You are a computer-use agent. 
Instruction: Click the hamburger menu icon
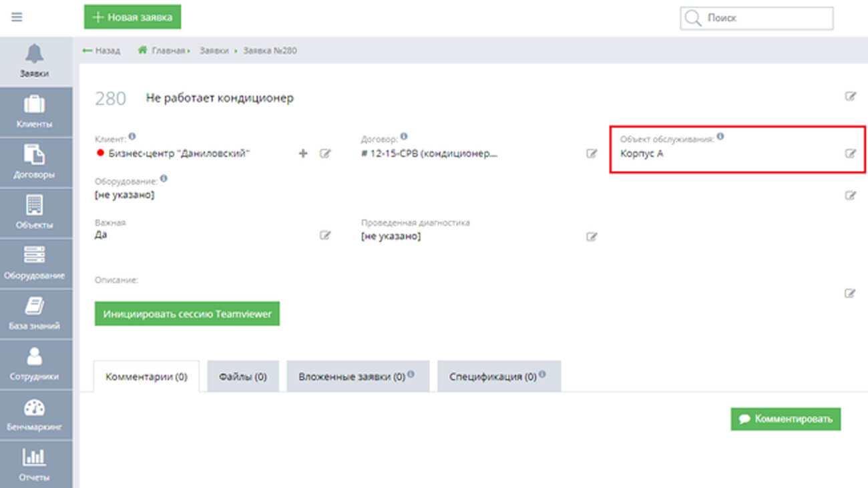click(x=17, y=17)
